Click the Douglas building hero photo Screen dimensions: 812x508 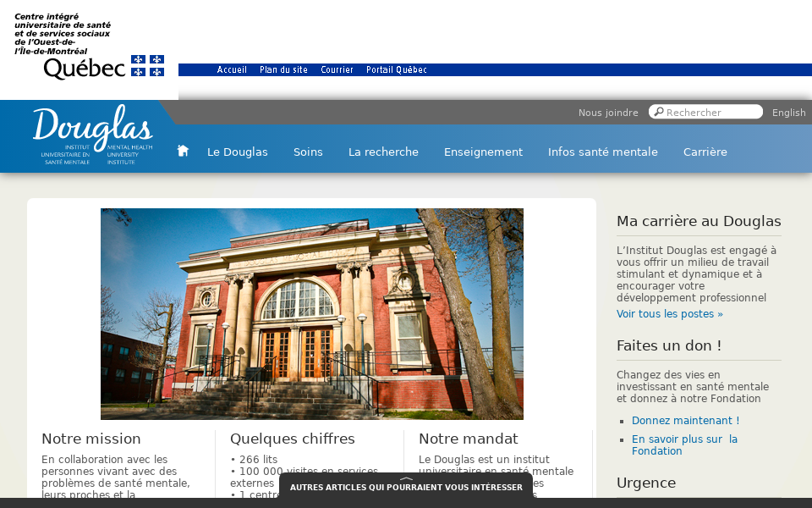(x=312, y=313)
